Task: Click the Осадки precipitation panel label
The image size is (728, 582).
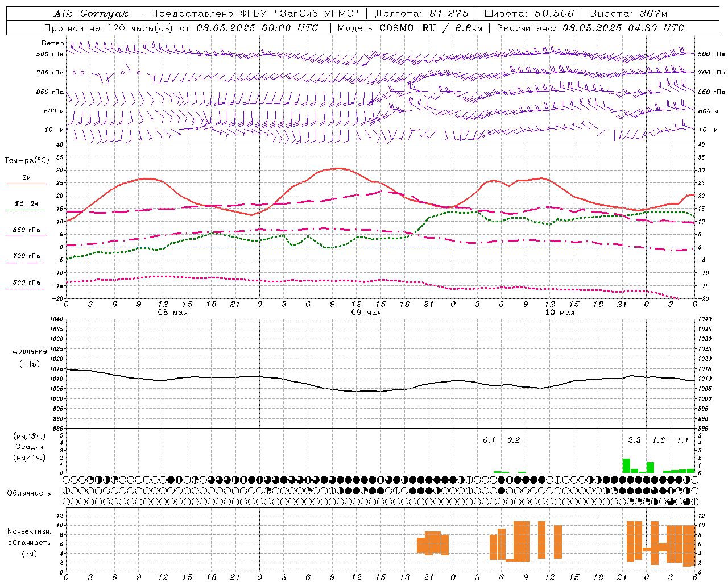Action: (x=30, y=447)
